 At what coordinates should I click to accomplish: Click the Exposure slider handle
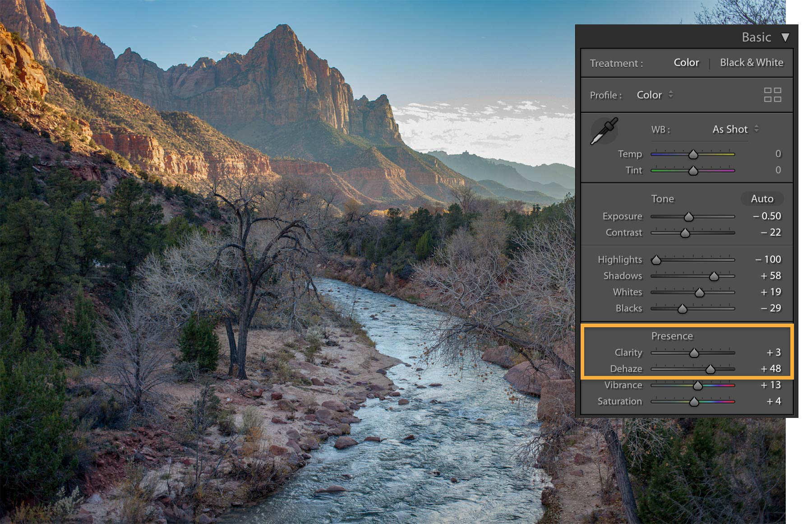(689, 216)
